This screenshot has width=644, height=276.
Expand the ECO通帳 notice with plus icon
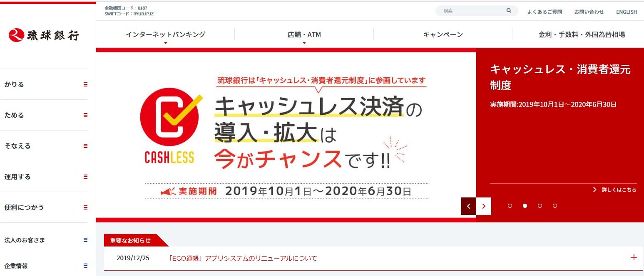(634, 257)
